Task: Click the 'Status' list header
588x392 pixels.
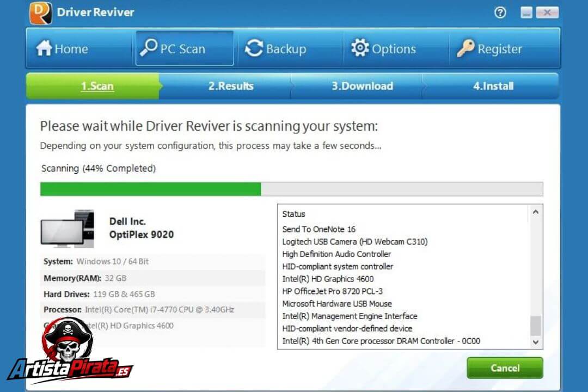Action: tap(293, 214)
